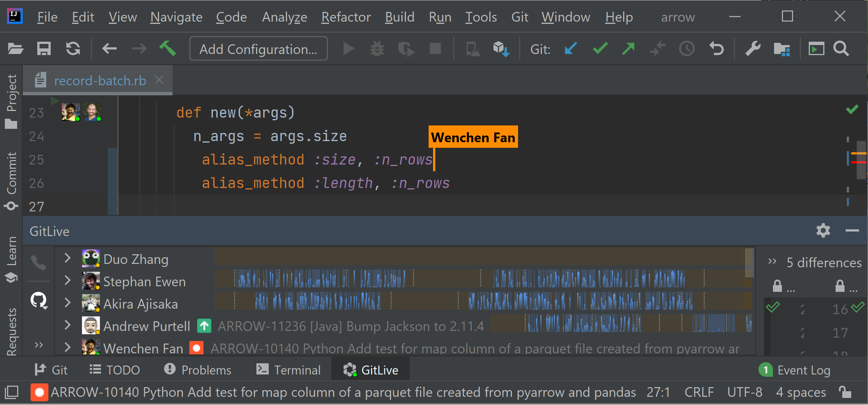Open the Rollback undo icon
Screen dimensions: 868x405
(716, 49)
